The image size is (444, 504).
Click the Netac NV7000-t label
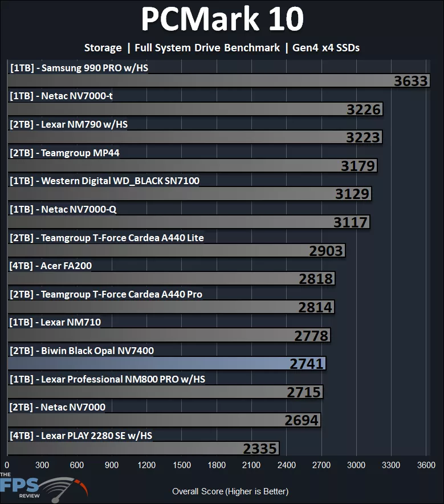pos(61,96)
